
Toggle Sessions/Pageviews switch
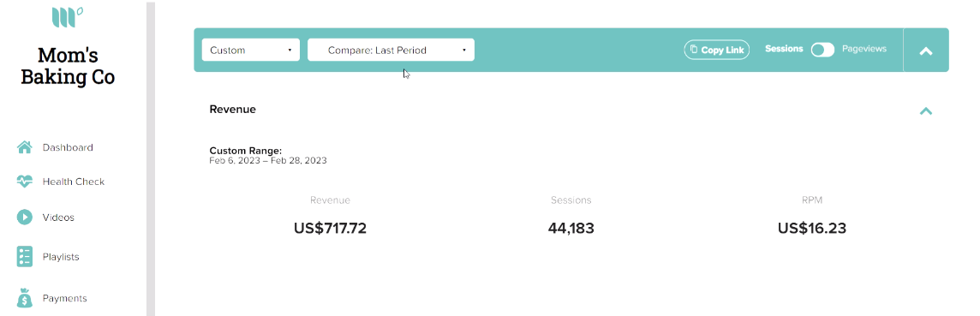pos(822,50)
